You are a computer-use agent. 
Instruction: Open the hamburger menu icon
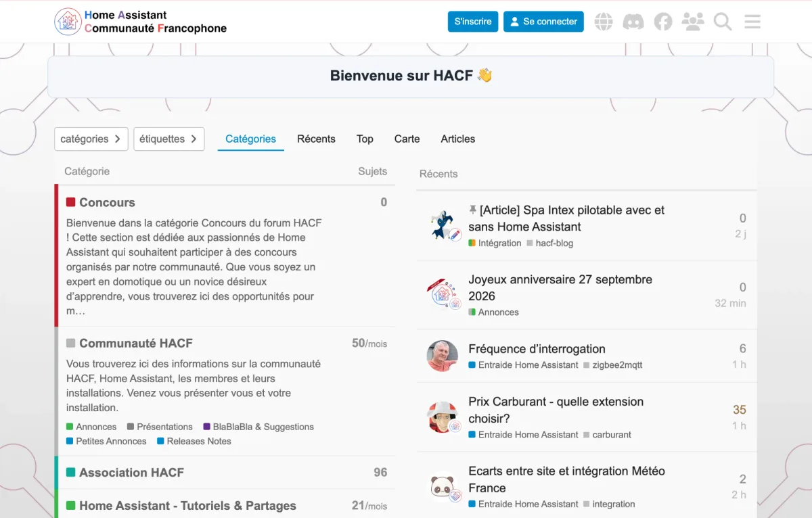(x=752, y=22)
